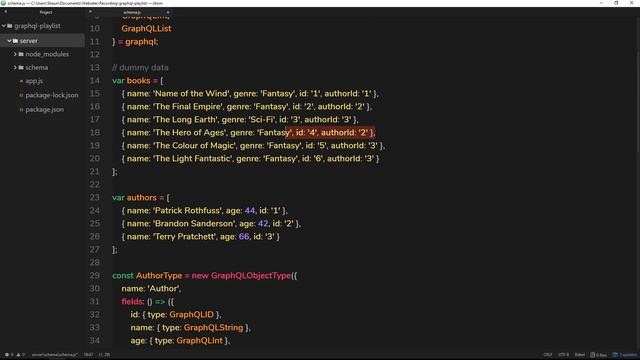640x360 pixels.
Task: Collapse the graphql-playlist root folder
Action: (x=4, y=26)
